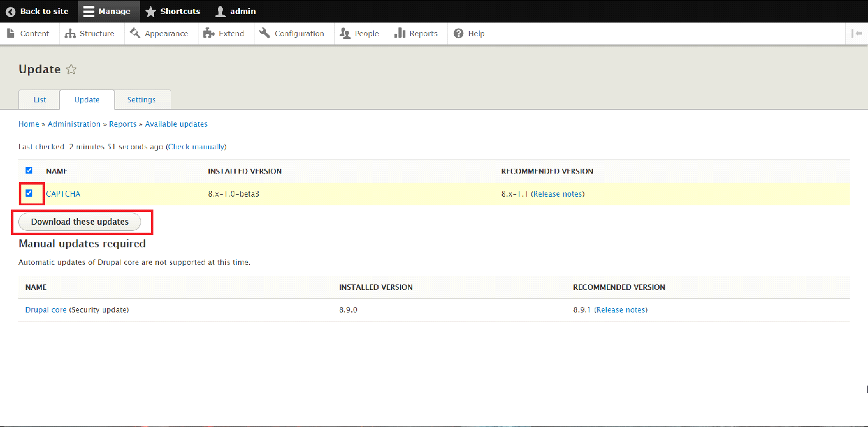This screenshot has height=427, width=868.
Task: Collapse the toolbar orientation toggle icon
Action: 856,34
